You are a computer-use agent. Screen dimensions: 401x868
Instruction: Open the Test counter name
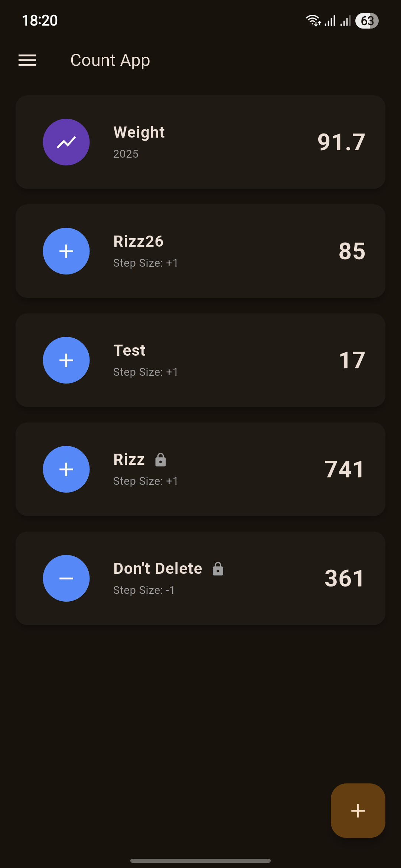[129, 351]
